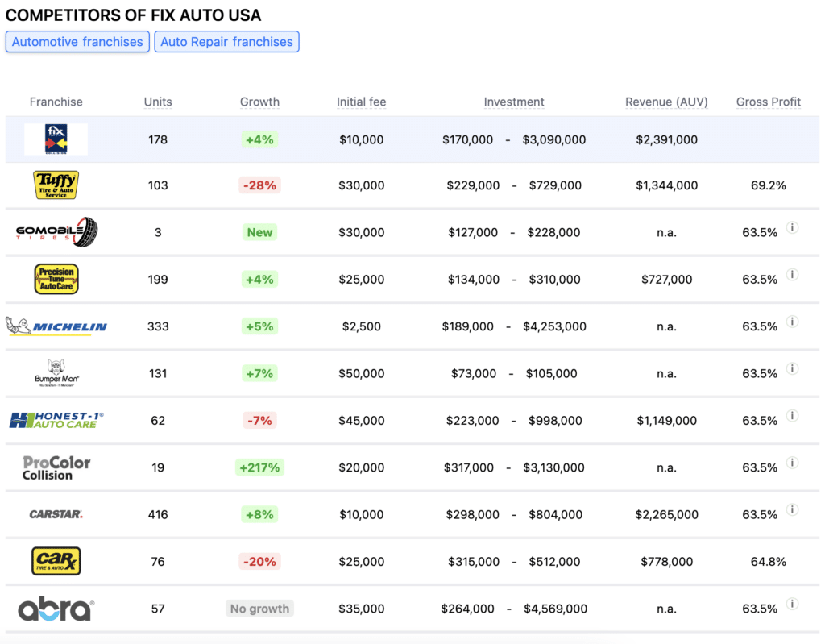Sort by the Investment column header
Screen dimensions: 825x644
coord(514,102)
